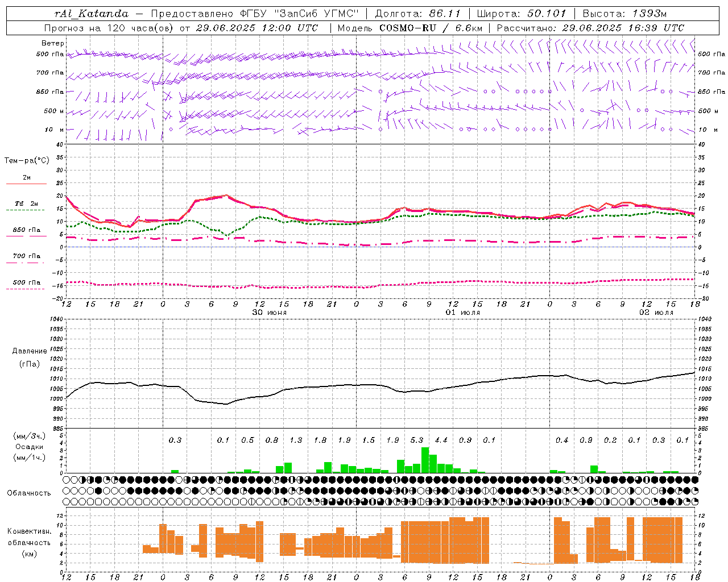Click the Облачность cloudiness label
The width and height of the screenshot is (728, 582).
pos(29,493)
